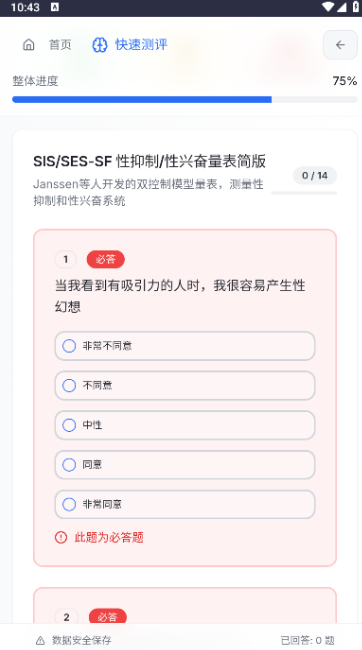Go back with the arrow button
The width and height of the screenshot is (362, 650).
(340, 45)
